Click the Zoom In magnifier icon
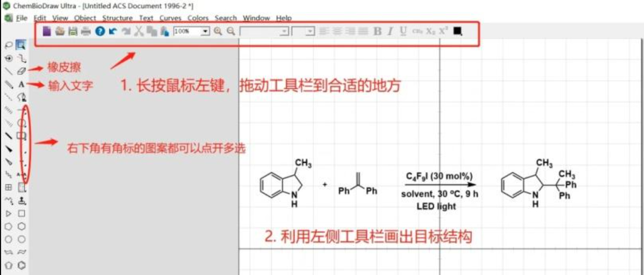 point(218,31)
